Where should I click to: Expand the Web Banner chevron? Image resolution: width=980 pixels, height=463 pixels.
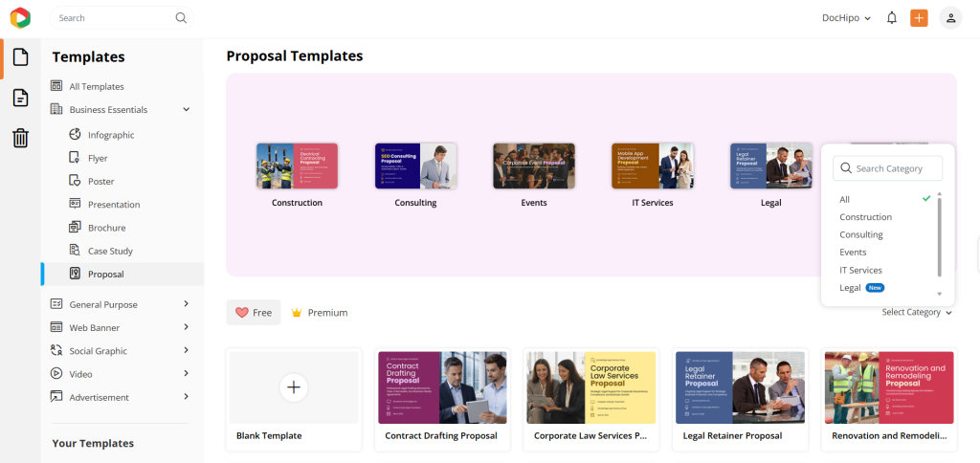[187, 327]
